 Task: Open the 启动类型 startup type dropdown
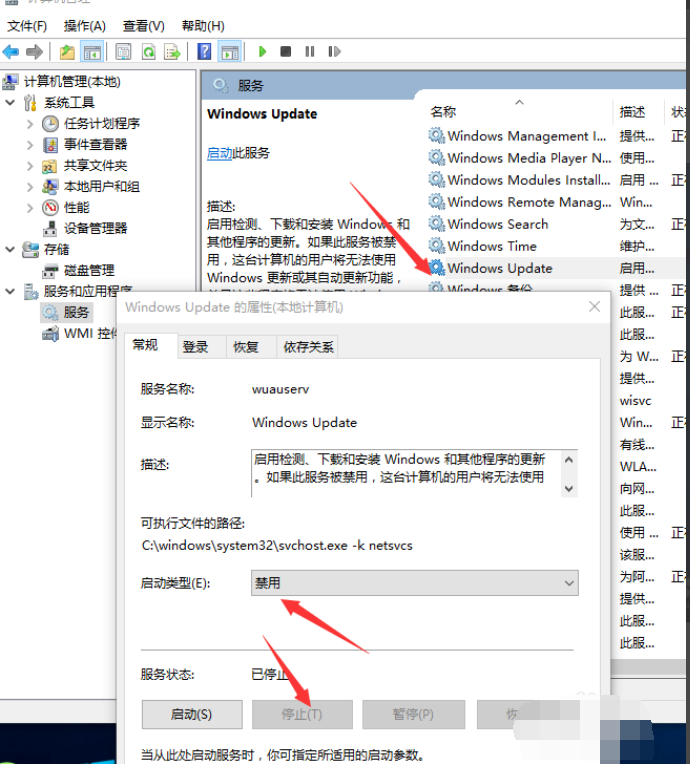[415, 583]
